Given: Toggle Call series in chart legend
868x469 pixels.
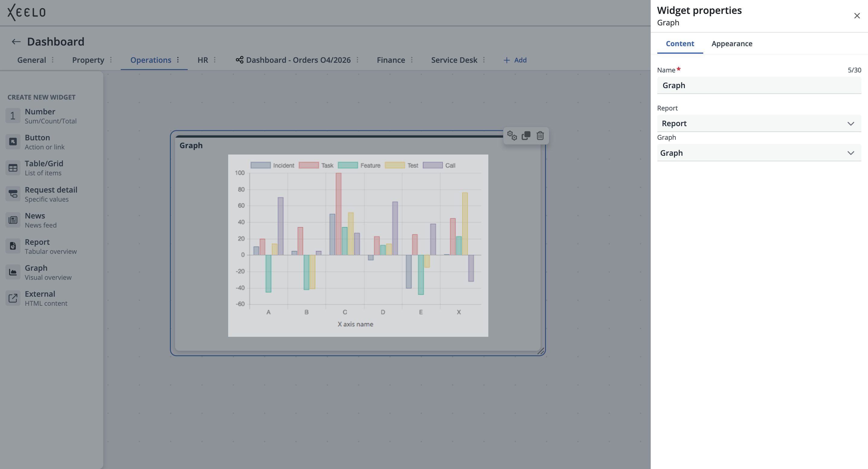Looking at the screenshot, I should (x=439, y=165).
